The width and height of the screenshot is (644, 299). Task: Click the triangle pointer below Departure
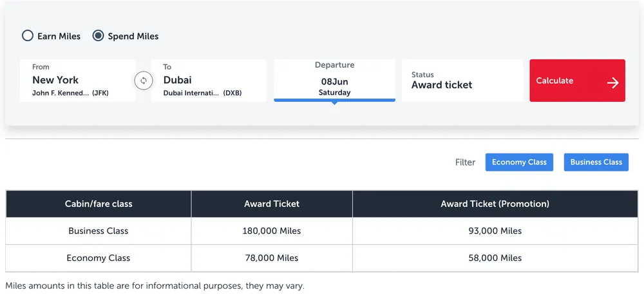(x=334, y=103)
